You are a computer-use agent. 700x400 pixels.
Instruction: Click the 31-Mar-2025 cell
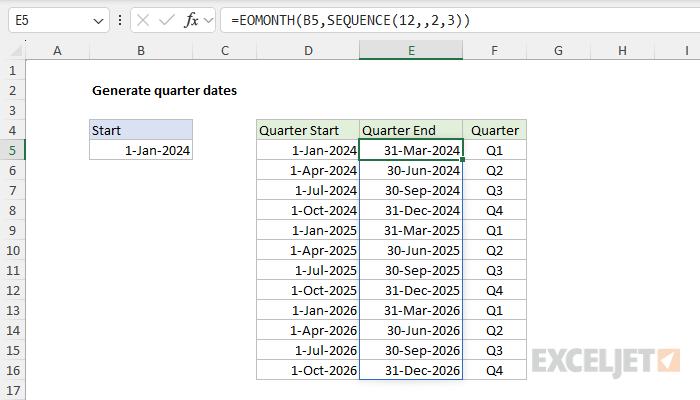tap(411, 230)
